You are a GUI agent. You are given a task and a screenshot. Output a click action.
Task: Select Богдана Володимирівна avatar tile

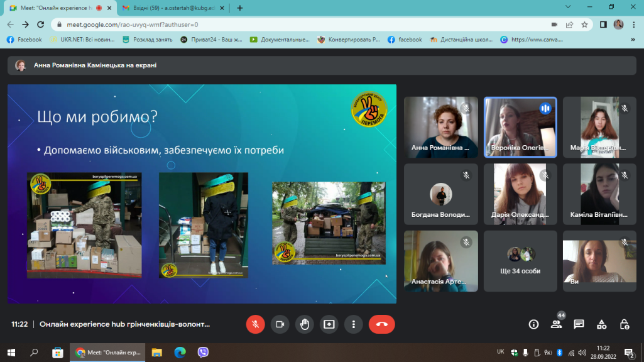pos(440,194)
